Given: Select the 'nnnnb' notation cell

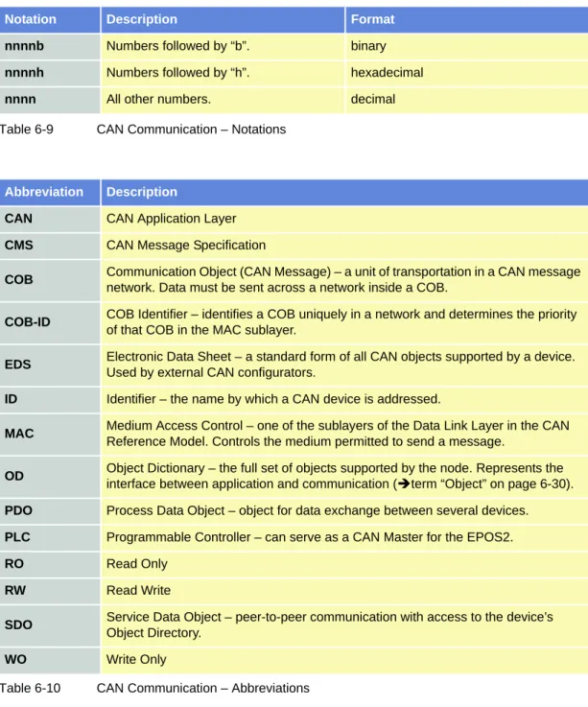Looking at the screenshot, I should tap(50, 46).
